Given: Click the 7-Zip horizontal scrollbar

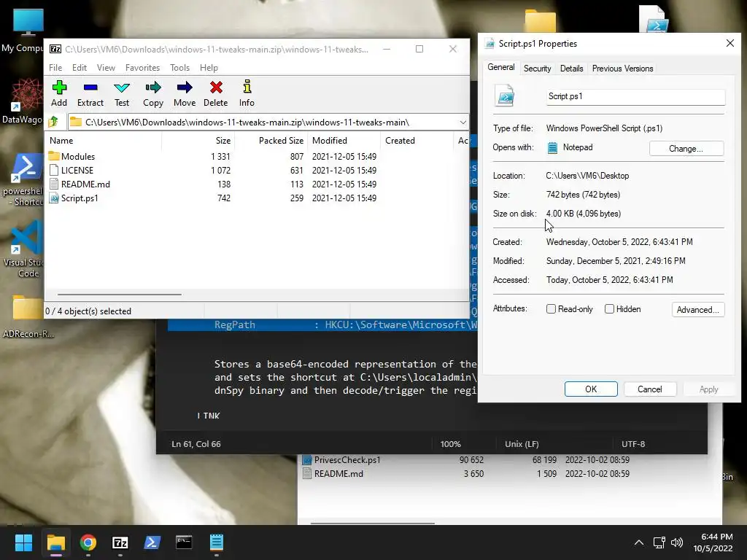Looking at the screenshot, I should (x=119, y=295).
